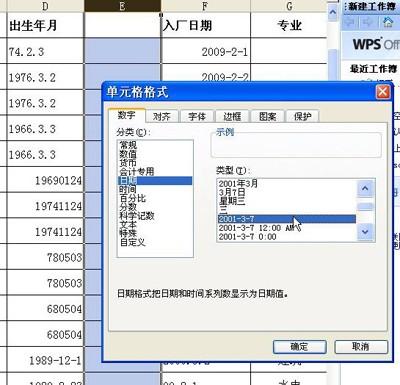Select the 日期 category

pos(155,181)
